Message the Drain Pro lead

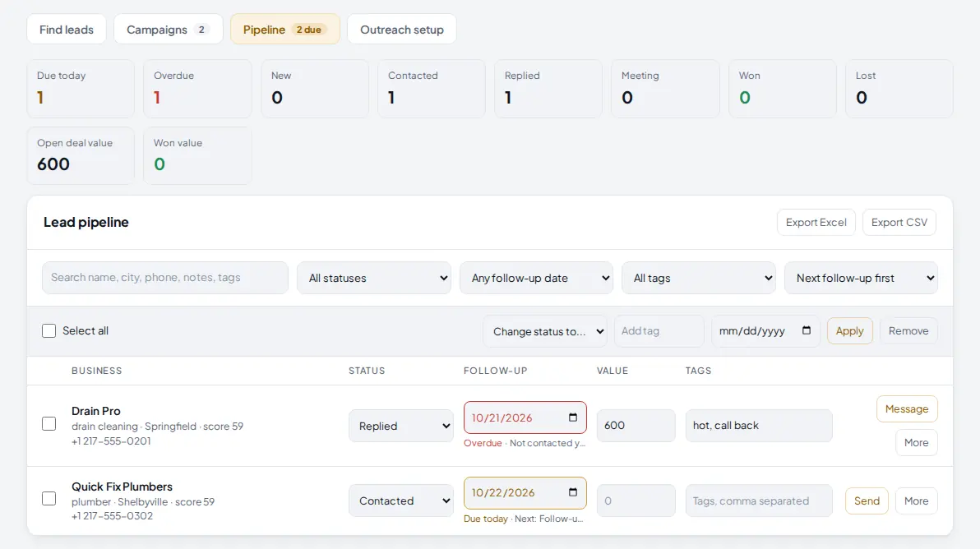(907, 409)
